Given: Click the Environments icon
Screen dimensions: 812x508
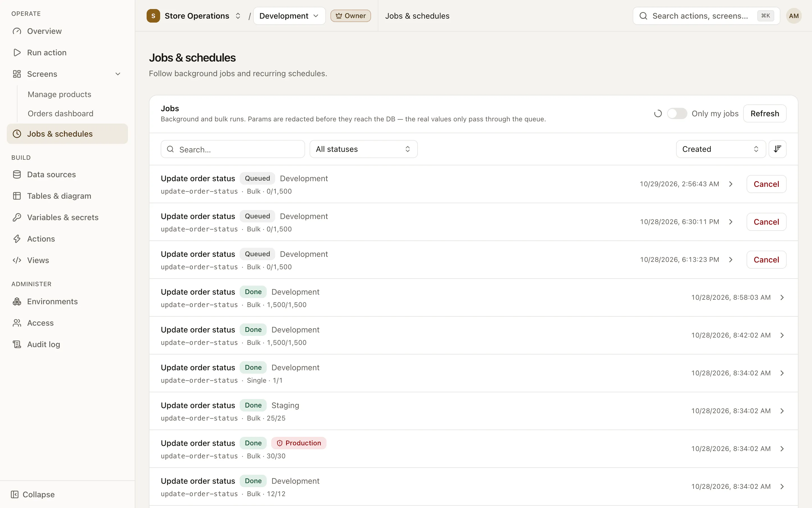Looking at the screenshot, I should click(x=17, y=302).
